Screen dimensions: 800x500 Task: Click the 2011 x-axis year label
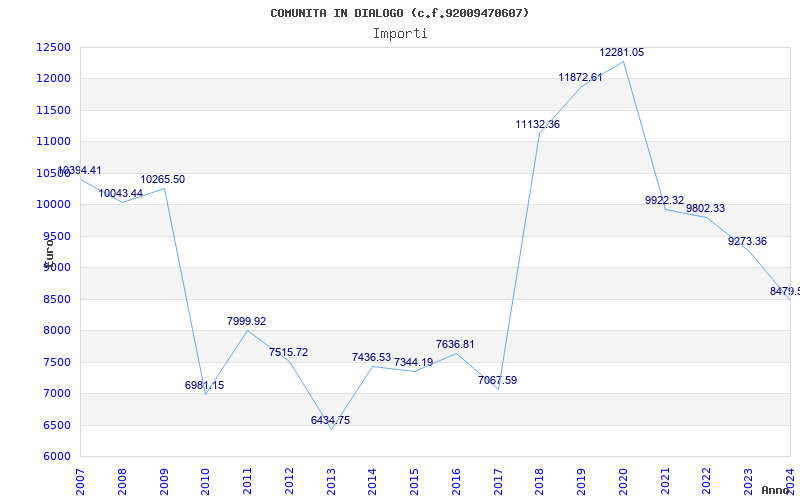[247, 482]
